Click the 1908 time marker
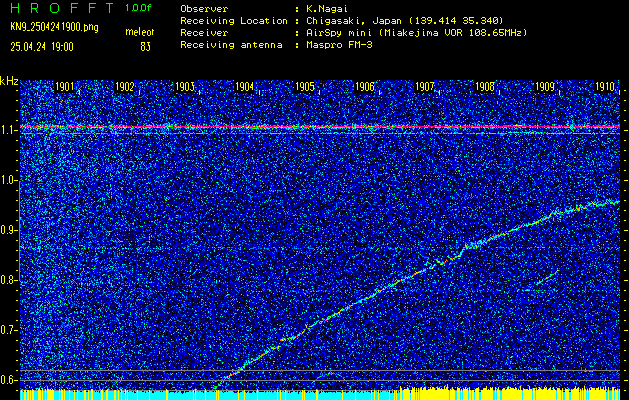Viewport: 629px width, 400px height. (x=485, y=87)
